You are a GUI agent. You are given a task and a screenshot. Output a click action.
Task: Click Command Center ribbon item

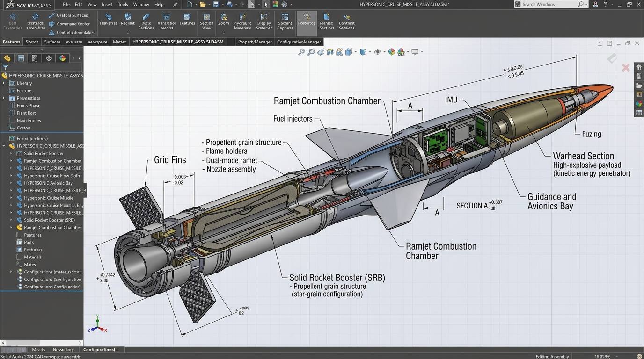[x=69, y=24]
